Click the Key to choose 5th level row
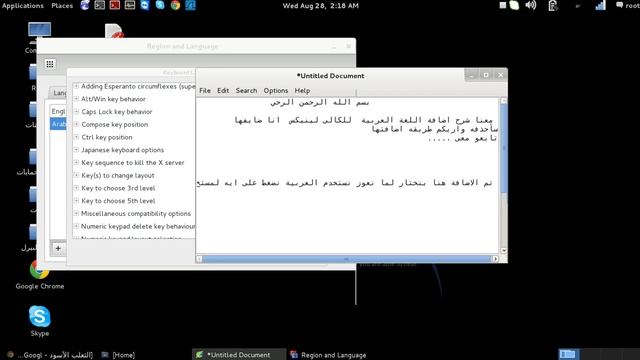 [x=134, y=201]
